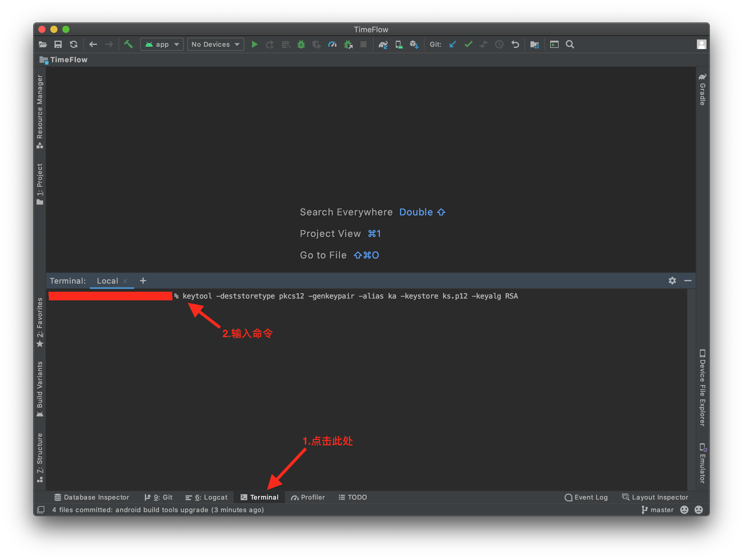Open the app run configuration dropdown
This screenshot has height=560, width=743.
click(162, 44)
